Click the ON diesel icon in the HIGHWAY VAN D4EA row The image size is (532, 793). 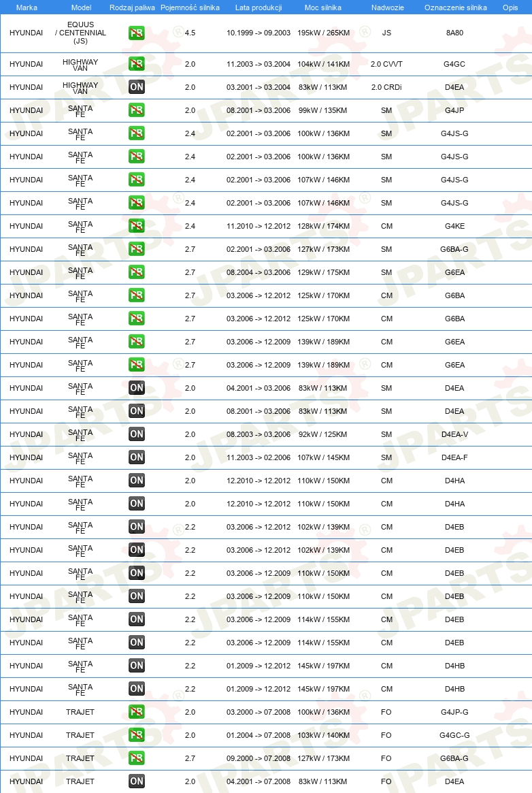pyautogui.click(x=137, y=87)
